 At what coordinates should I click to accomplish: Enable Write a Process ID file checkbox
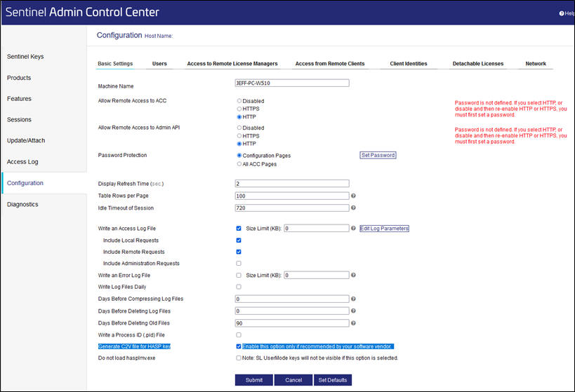239,335
